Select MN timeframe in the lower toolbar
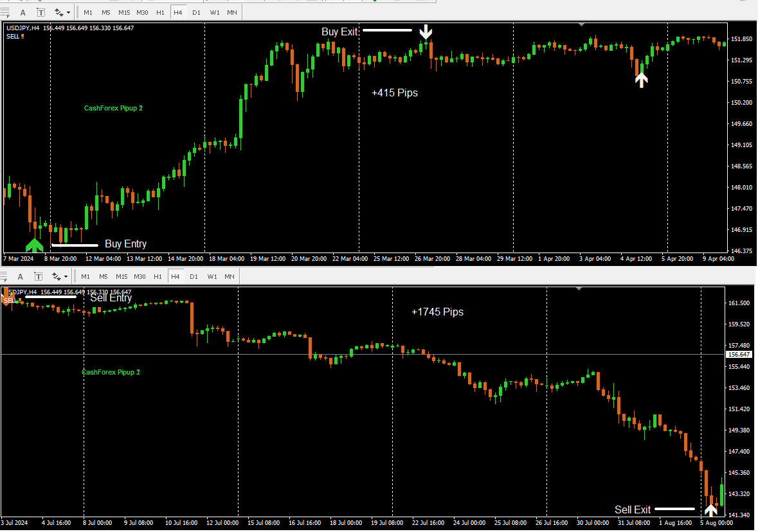The width and height of the screenshot is (758, 532). coord(230,276)
